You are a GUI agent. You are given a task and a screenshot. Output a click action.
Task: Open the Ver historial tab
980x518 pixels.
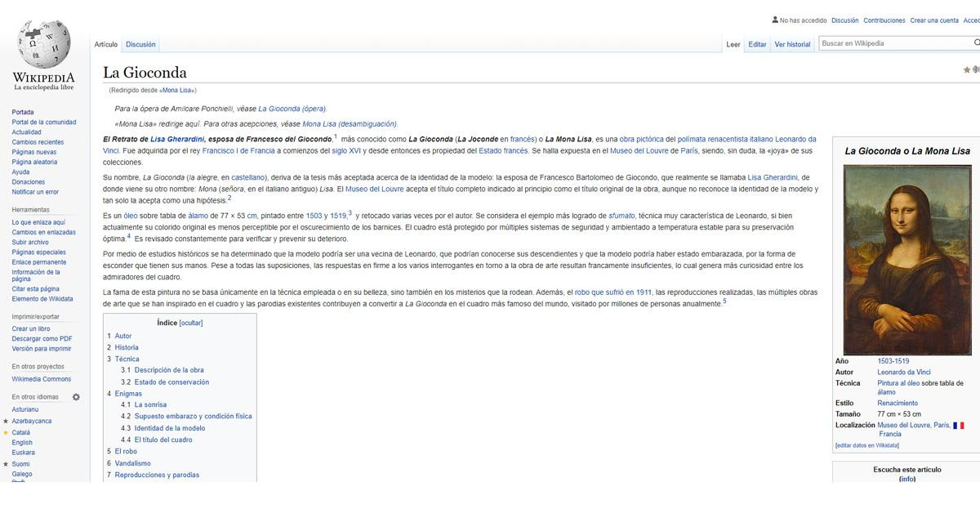792,44
